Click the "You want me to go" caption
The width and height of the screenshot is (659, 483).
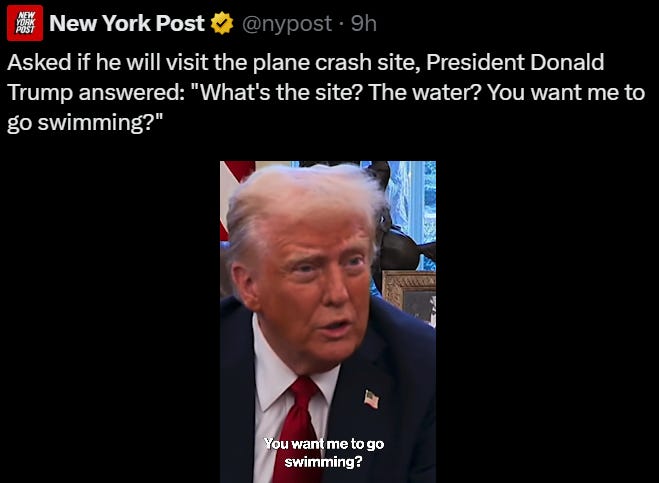click(324, 443)
